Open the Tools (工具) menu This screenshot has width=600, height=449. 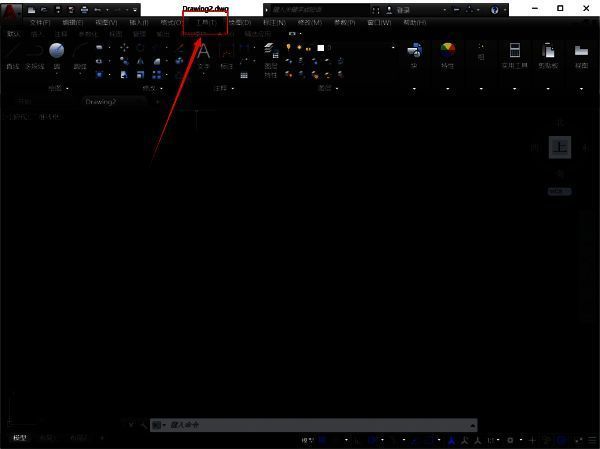pos(206,22)
